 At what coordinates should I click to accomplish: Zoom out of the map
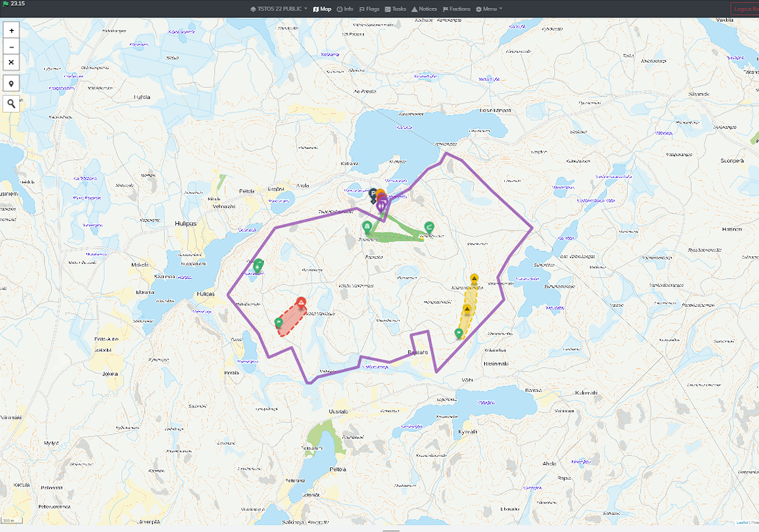click(12, 47)
